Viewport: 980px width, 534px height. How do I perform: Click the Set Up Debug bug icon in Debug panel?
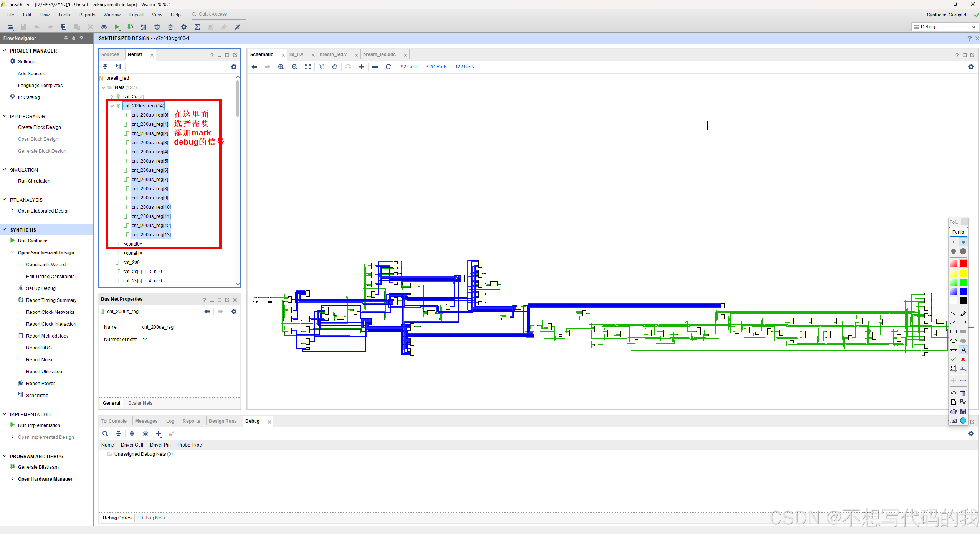coord(145,434)
